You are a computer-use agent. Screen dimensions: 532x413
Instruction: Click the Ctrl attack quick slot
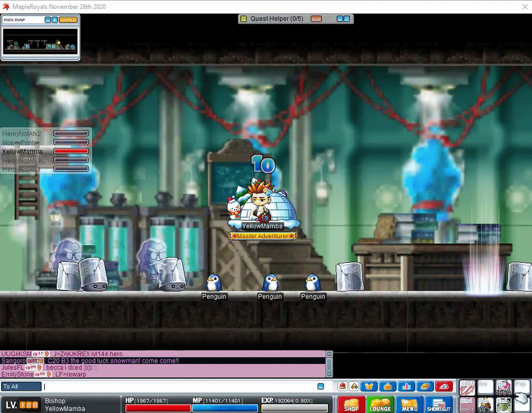(467, 405)
